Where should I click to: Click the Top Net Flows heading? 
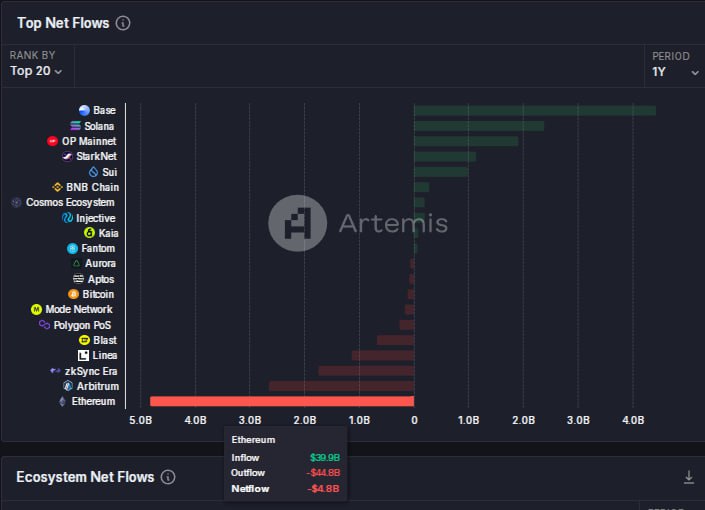63,23
